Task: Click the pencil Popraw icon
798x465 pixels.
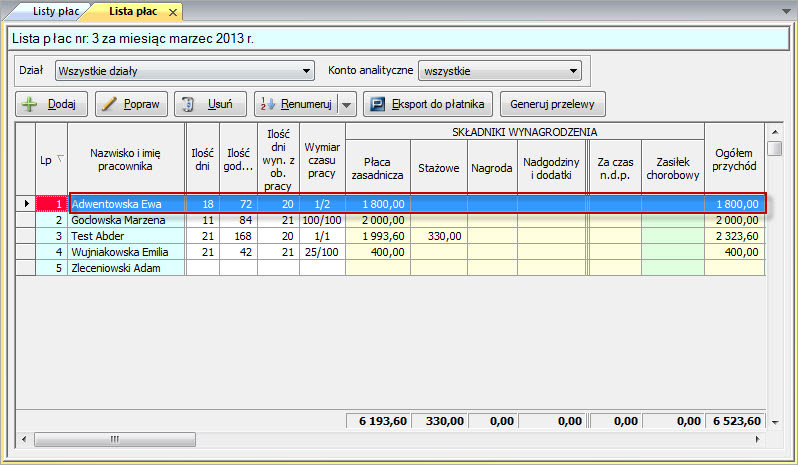Action: [x=107, y=104]
